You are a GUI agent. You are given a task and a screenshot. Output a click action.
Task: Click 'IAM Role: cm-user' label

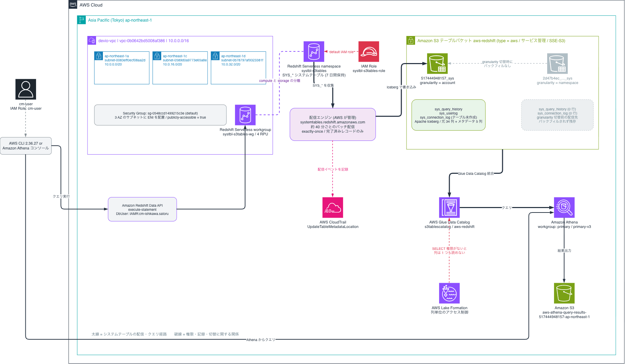tap(26, 108)
